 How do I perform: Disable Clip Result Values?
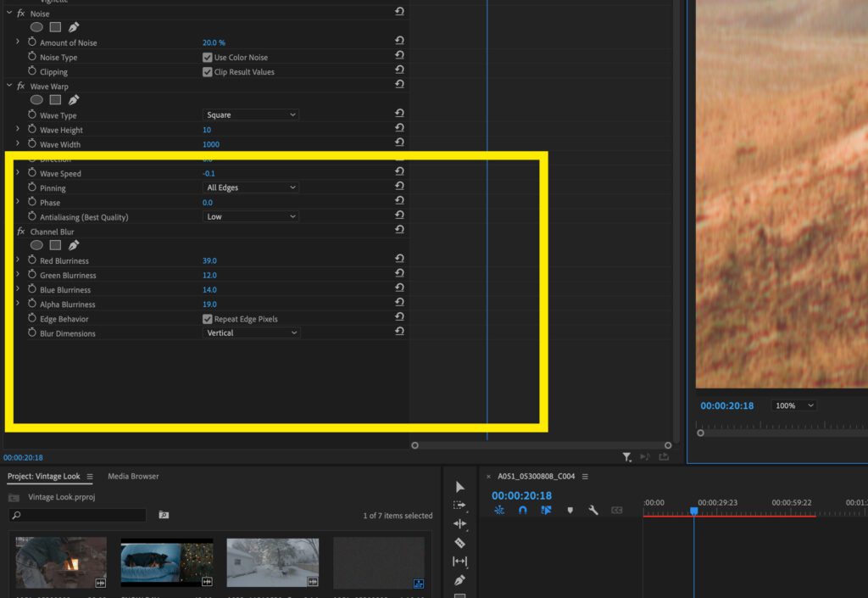click(207, 71)
